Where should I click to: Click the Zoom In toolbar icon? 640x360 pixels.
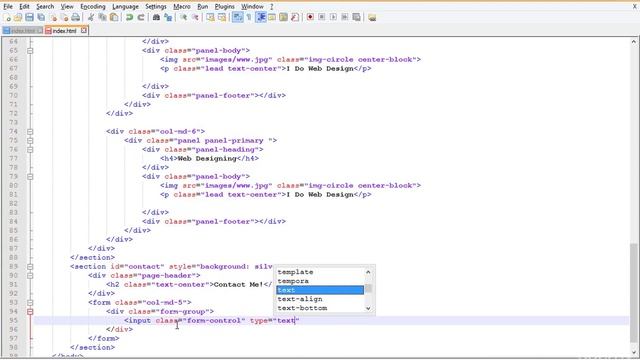(x=184, y=17)
